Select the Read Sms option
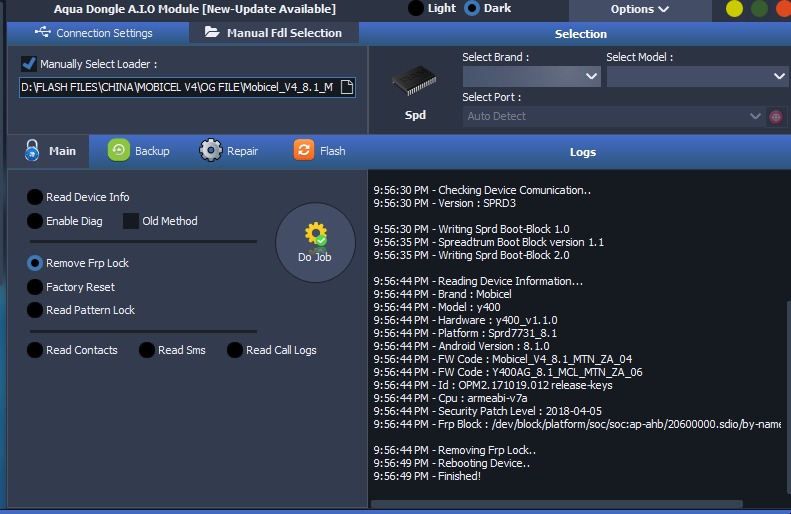 click(146, 350)
